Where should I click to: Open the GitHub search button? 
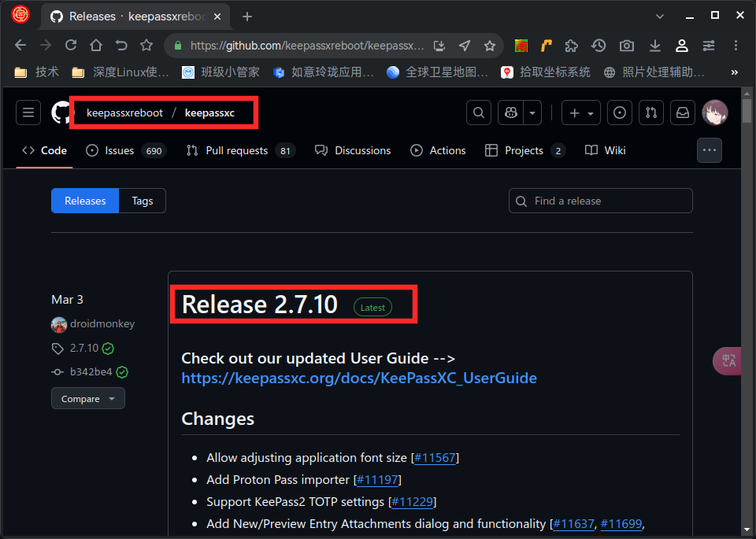point(479,113)
